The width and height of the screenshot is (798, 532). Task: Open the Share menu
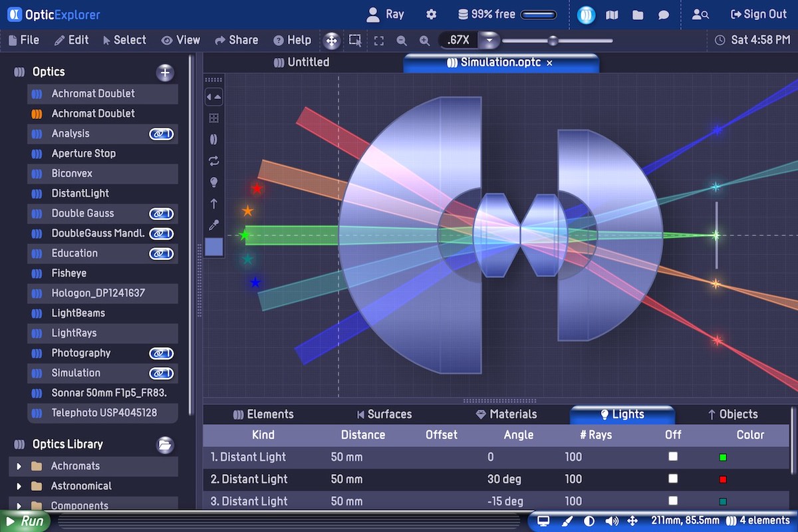tap(236, 40)
